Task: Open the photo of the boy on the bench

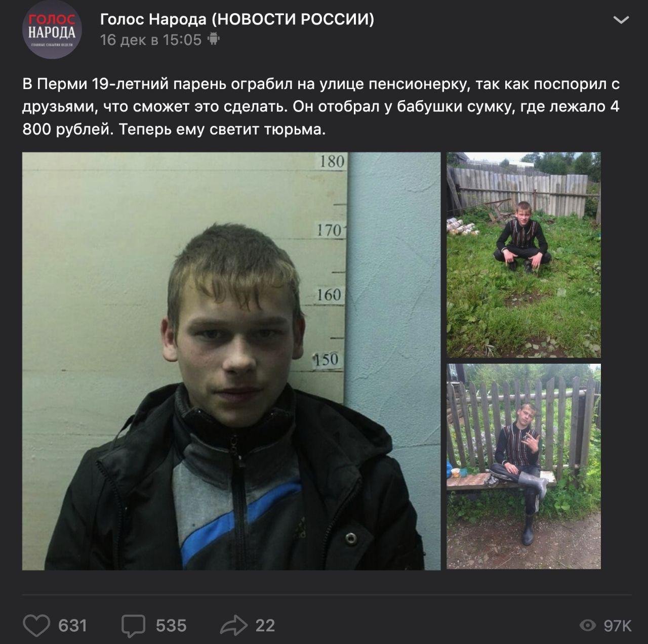Action: coord(523,466)
